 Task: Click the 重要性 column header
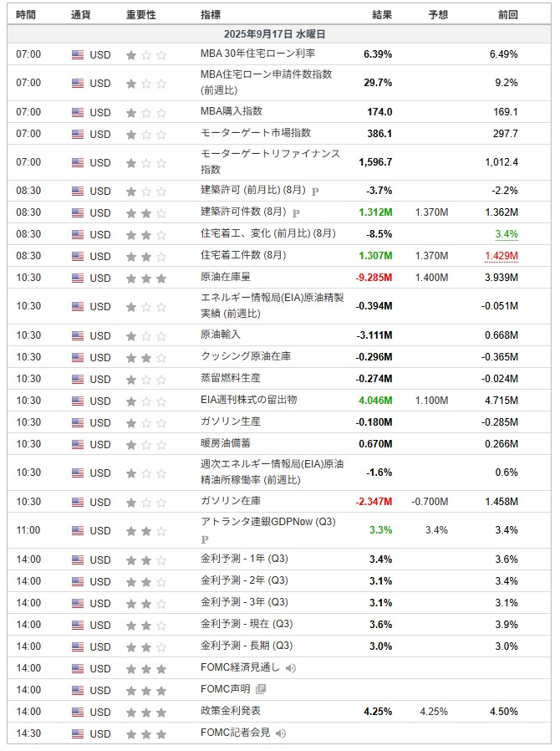pos(141,15)
